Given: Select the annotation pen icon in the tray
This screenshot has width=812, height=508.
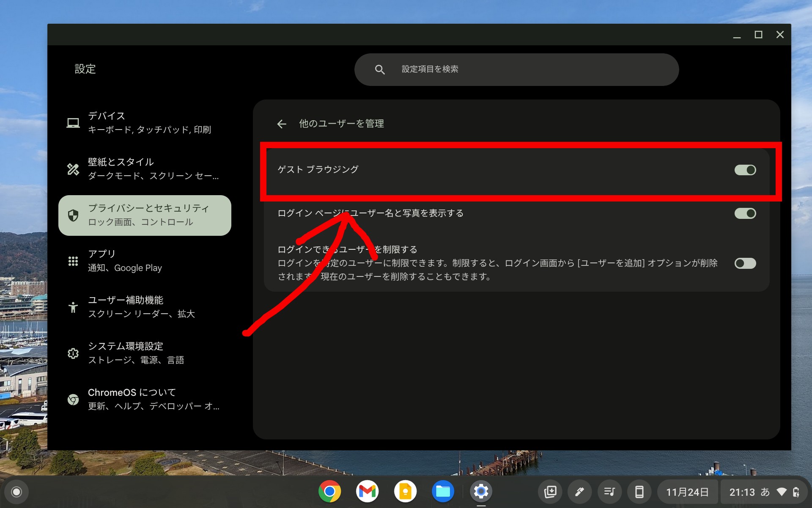Looking at the screenshot, I should [x=579, y=491].
